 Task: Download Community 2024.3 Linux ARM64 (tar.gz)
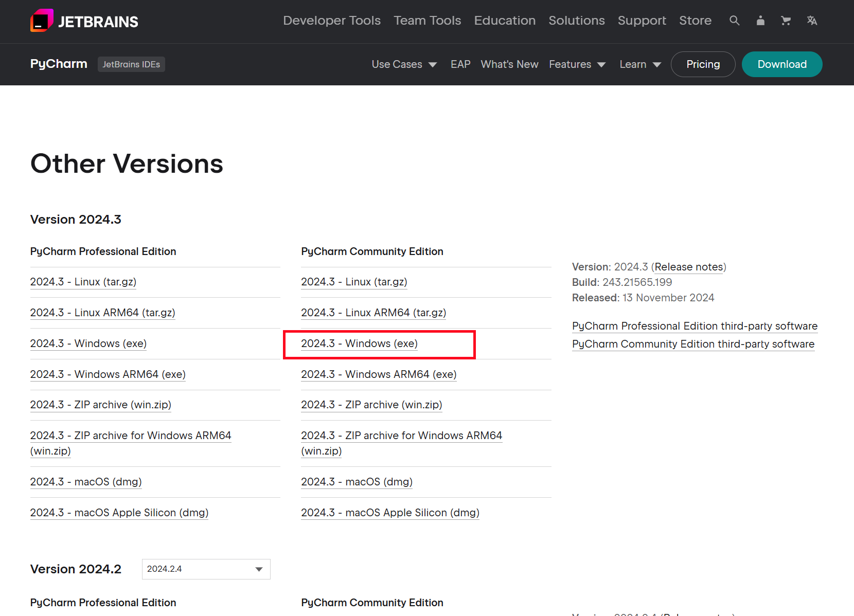point(373,313)
